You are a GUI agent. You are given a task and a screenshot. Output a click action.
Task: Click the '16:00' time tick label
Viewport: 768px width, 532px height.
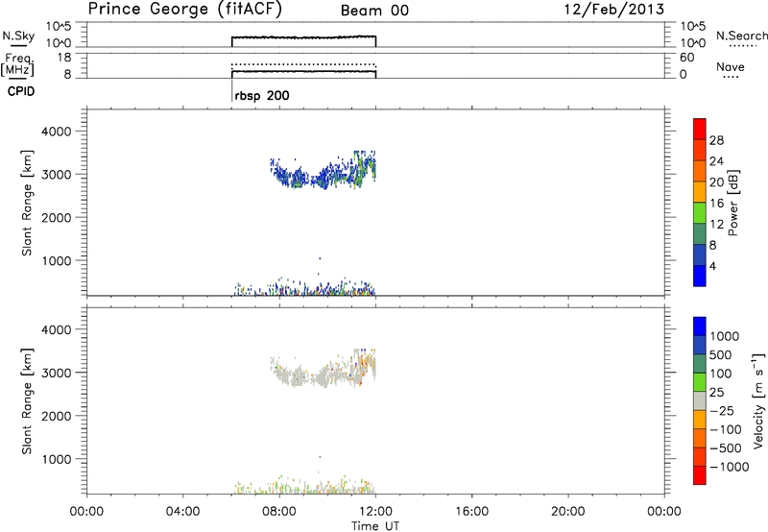(471, 512)
